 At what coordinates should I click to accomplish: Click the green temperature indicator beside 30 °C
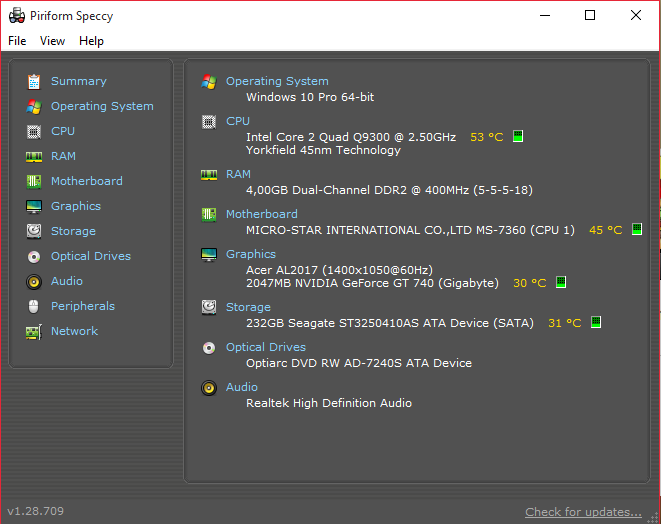coord(561,282)
